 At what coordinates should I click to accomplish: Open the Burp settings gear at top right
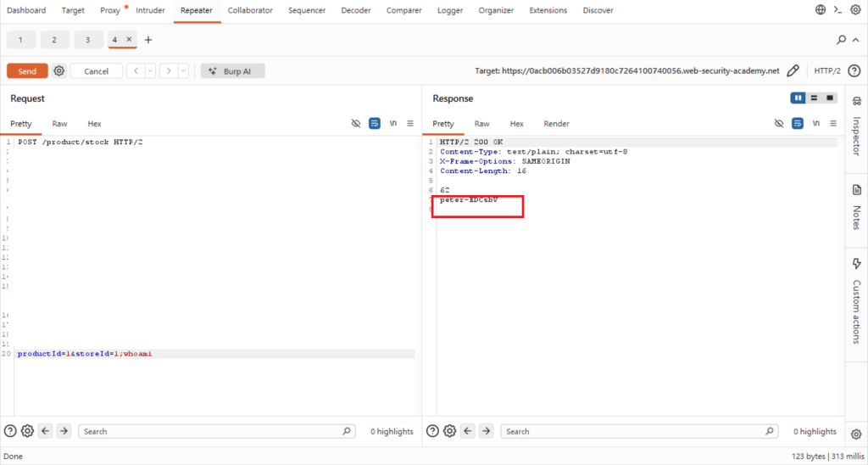tap(855, 10)
